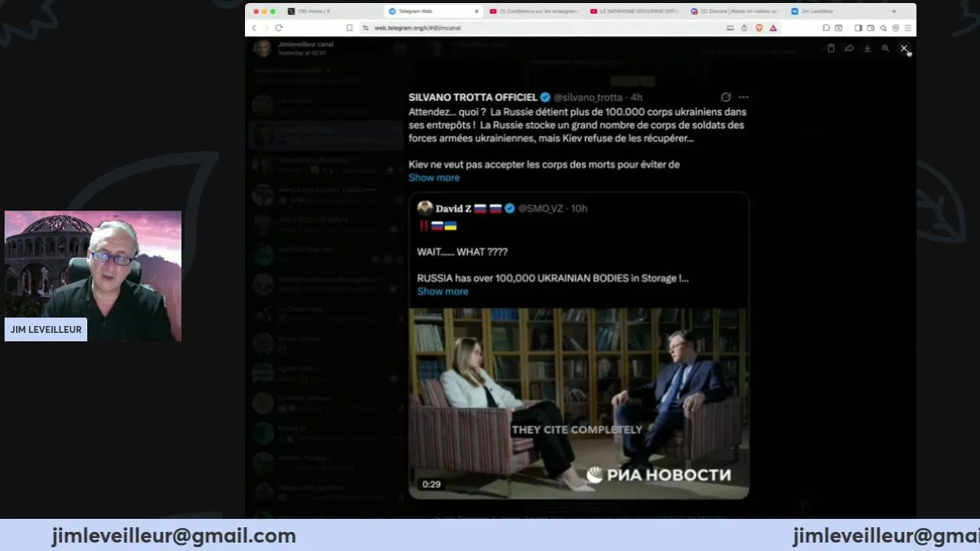
Task: Open the tweet's three-dot more menu
Action: pyautogui.click(x=743, y=97)
